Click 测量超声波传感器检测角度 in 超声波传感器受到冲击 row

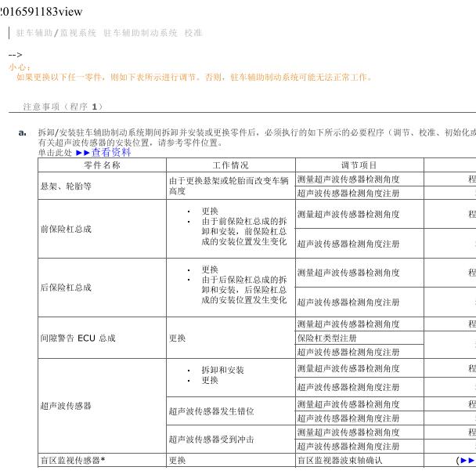pyautogui.click(x=348, y=432)
